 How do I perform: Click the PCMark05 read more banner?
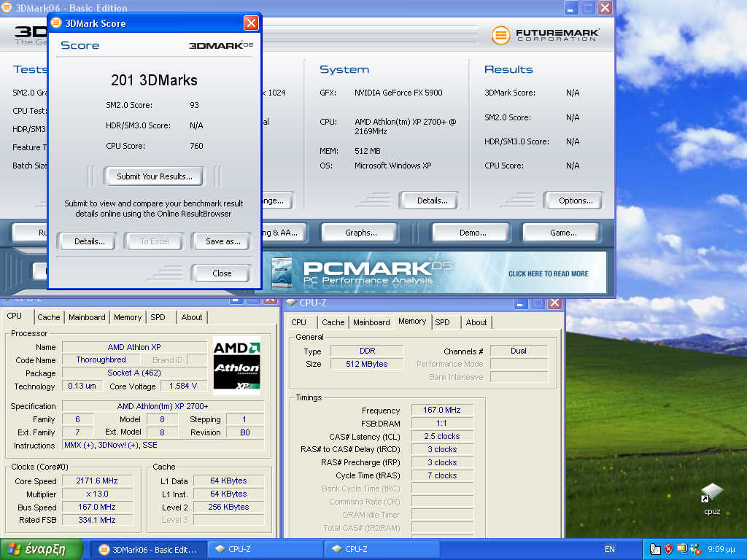(438, 273)
